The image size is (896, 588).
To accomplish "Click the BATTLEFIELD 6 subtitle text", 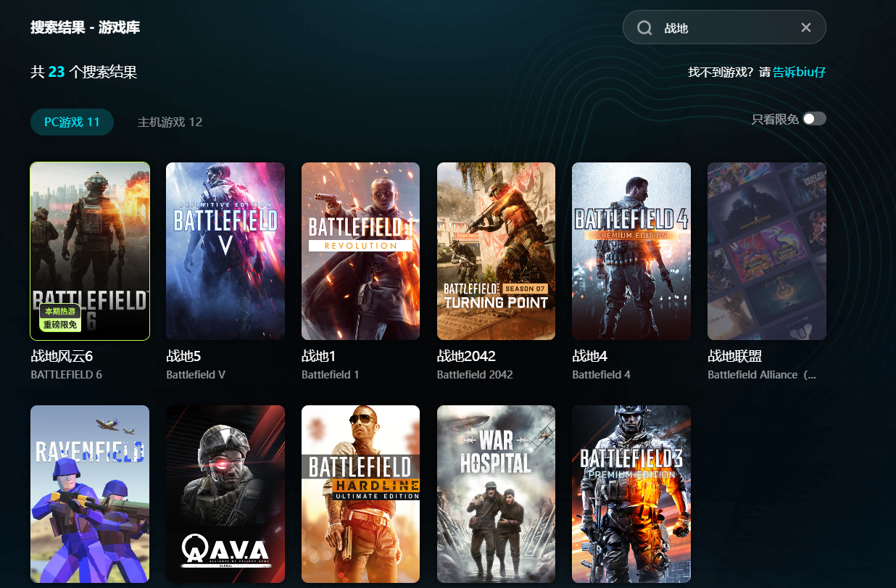I will [x=67, y=375].
